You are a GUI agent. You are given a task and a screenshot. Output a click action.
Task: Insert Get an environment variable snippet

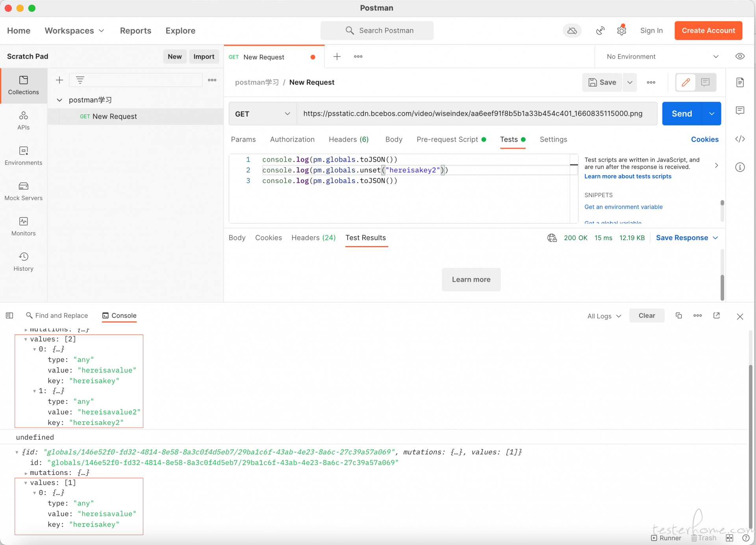point(623,207)
